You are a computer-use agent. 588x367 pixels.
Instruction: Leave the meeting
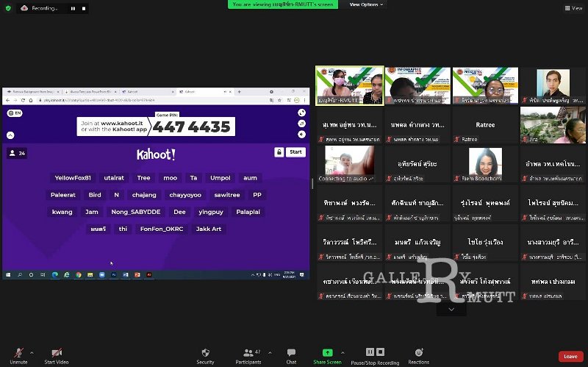570,356
